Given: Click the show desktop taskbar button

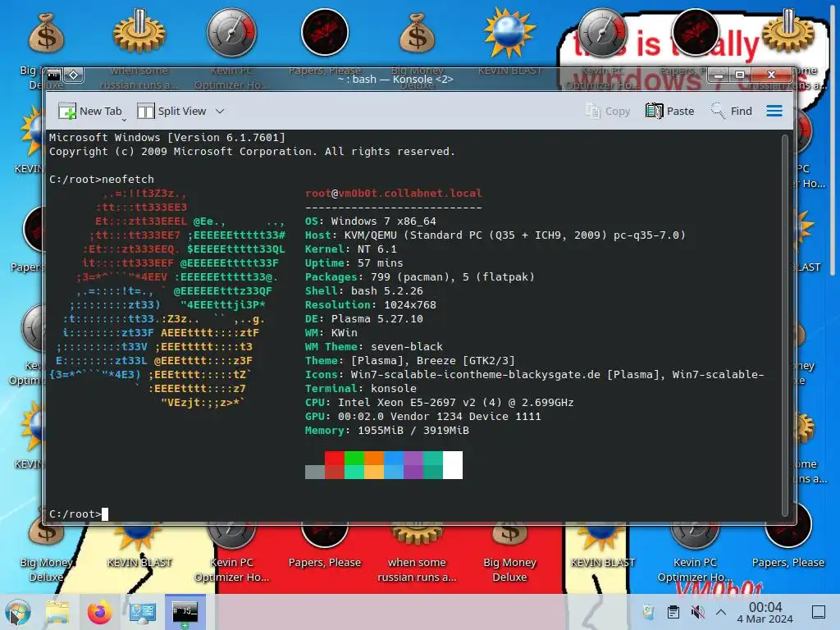Looking at the screenshot, I should (819, 612).
